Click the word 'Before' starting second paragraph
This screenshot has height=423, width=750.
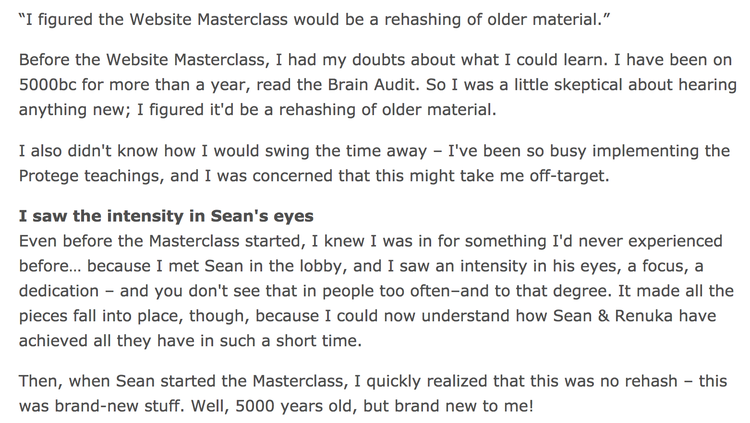[44, 60]
